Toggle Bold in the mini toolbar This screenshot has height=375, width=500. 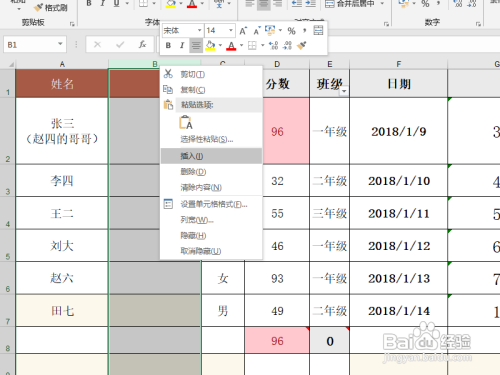click(x=168, y=46)
